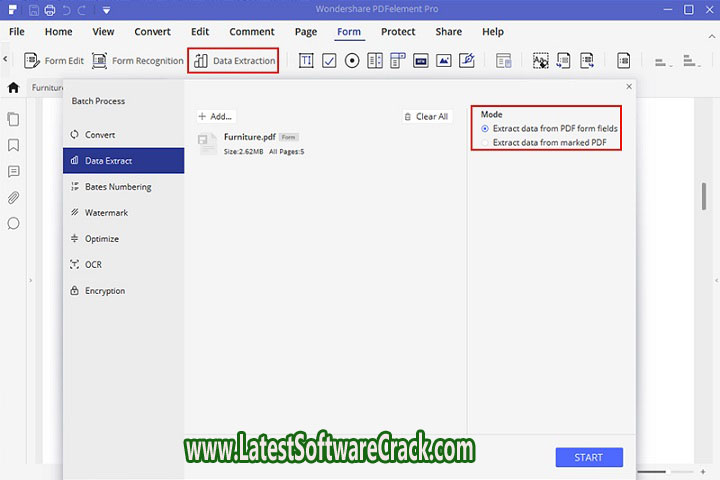Click the Form Edit tool
This screenshot has width=720, height=480.
coord(54,61)
